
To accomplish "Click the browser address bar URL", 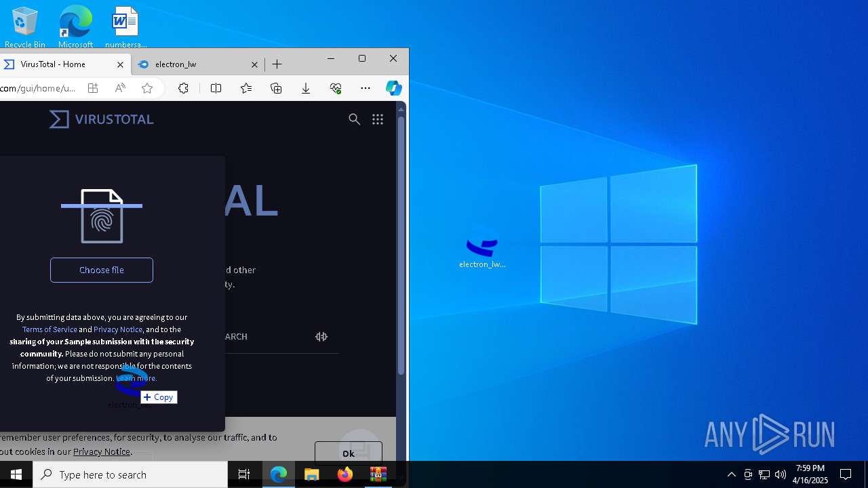I will pos(37,88).
